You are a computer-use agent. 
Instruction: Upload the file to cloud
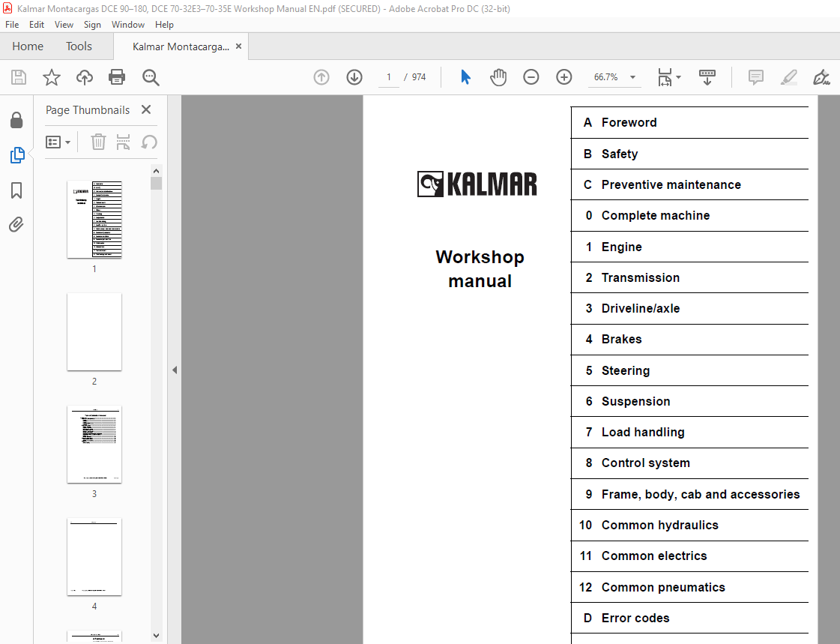[84, 77]
